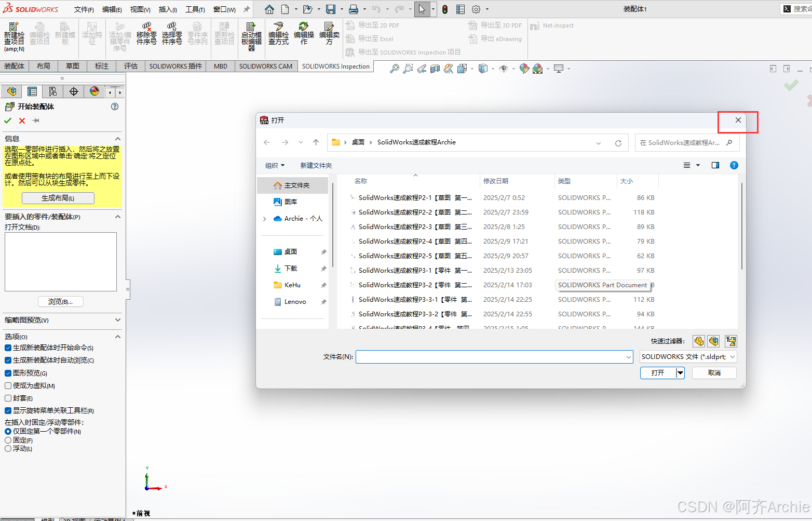Open the 编辑检查方式 tool
The height and width of the screenshot is (521, 812).
click(x=278, y=34)
